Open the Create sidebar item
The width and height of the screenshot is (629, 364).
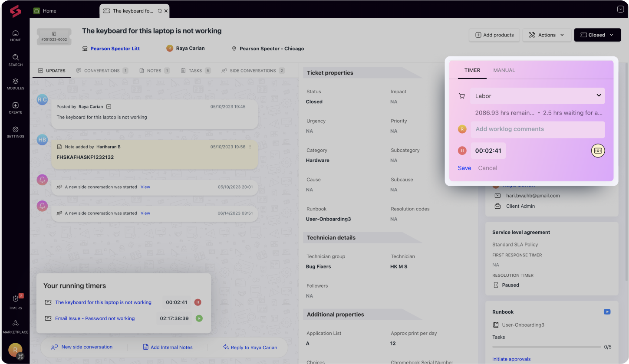coord(15,108)
